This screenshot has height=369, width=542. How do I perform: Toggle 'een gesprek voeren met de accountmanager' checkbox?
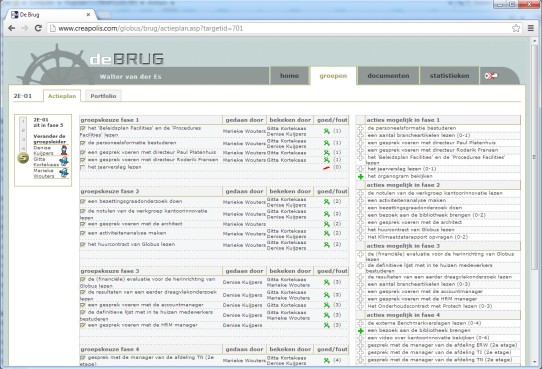(x=82, y=305)
